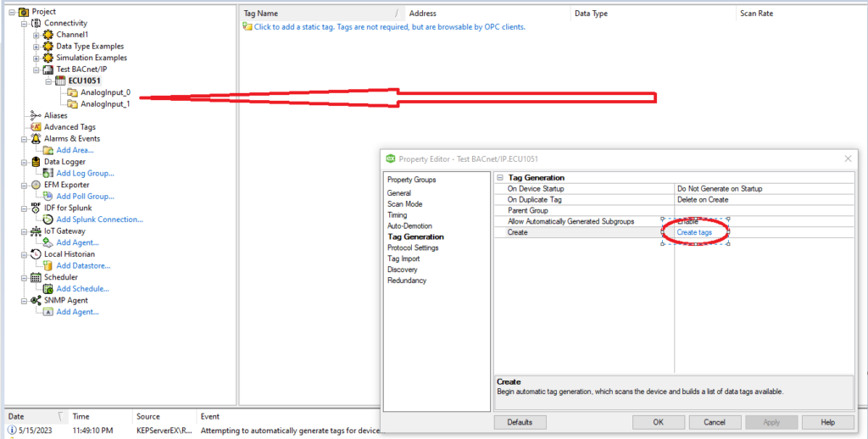The height and width of the screenshot is (439, 868).
Task: Click the IDF for Splunk icon
Action: tap(36, 208)
